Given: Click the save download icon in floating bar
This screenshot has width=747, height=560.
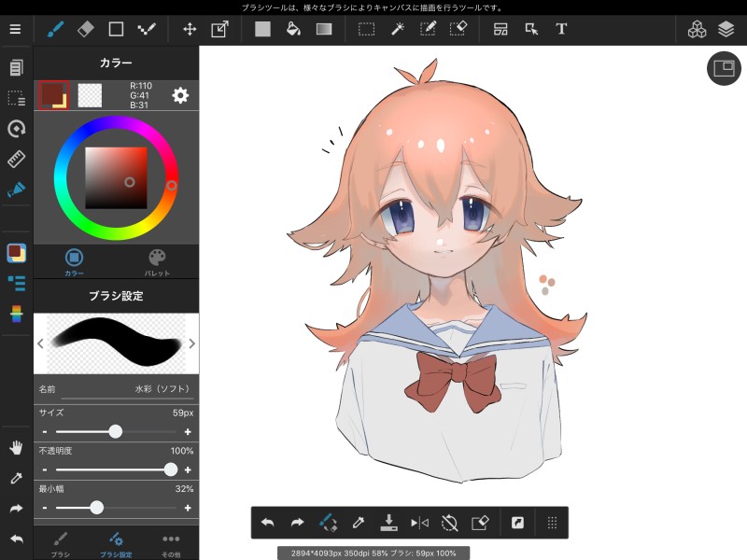Looking at the screenshot, I should (x=388, y=523).
